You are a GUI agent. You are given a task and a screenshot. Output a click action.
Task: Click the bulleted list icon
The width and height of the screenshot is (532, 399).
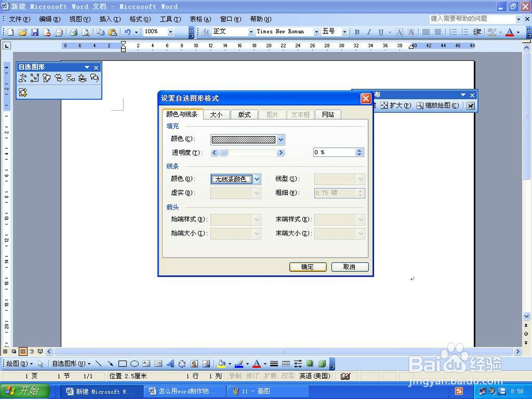(465, 32)
